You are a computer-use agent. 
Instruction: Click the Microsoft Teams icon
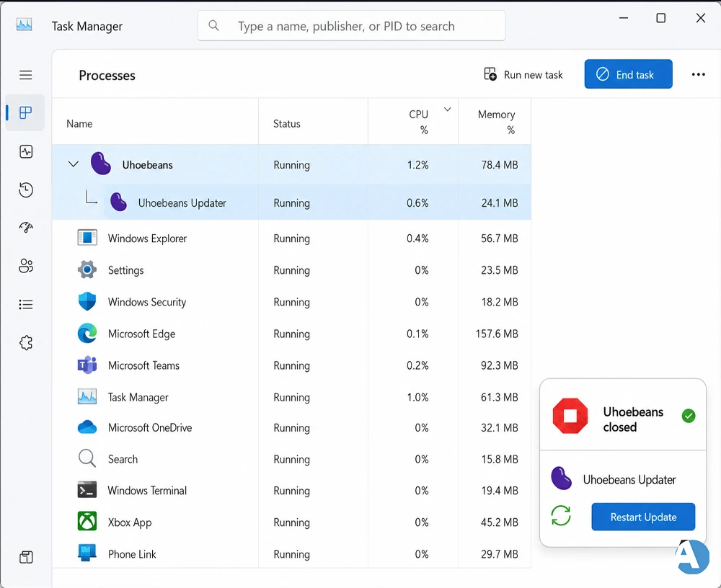click(87, 365)
